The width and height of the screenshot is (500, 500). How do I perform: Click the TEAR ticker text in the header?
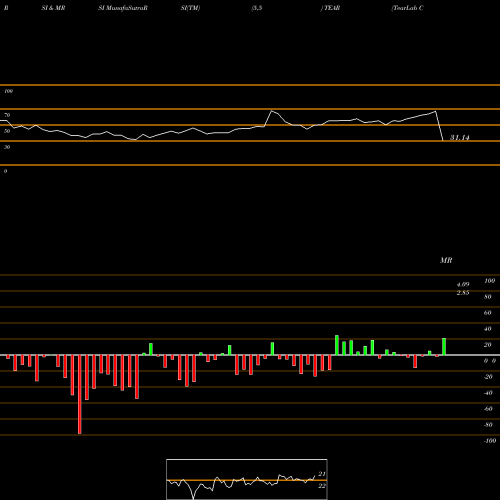pos(332,8)
